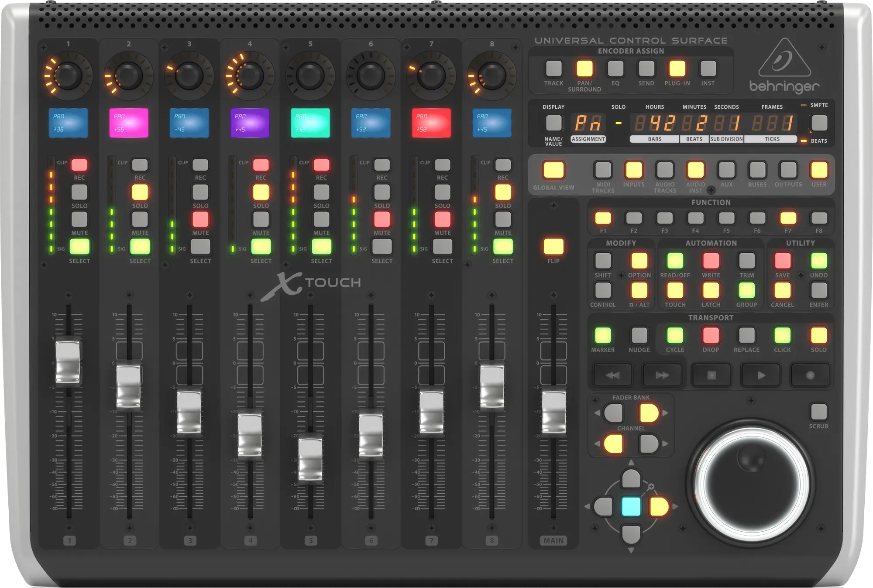Select the PLUG-IN encoder assign button

pyautogui.click(x=677, y=69)
